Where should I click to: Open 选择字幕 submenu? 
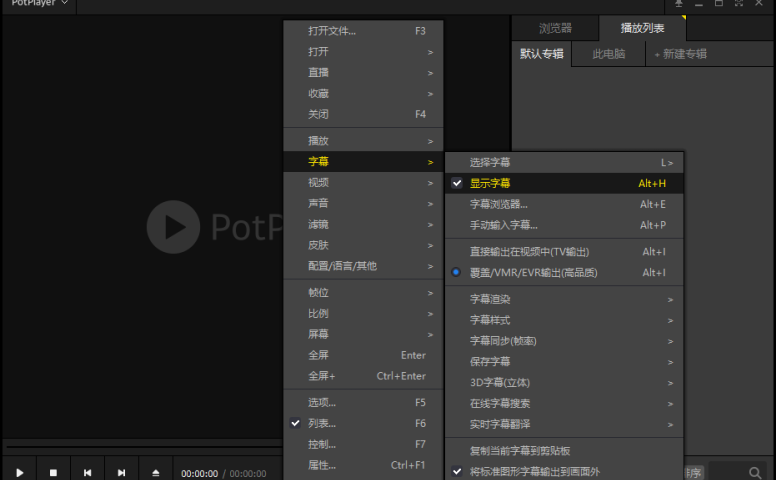[564, 162]
